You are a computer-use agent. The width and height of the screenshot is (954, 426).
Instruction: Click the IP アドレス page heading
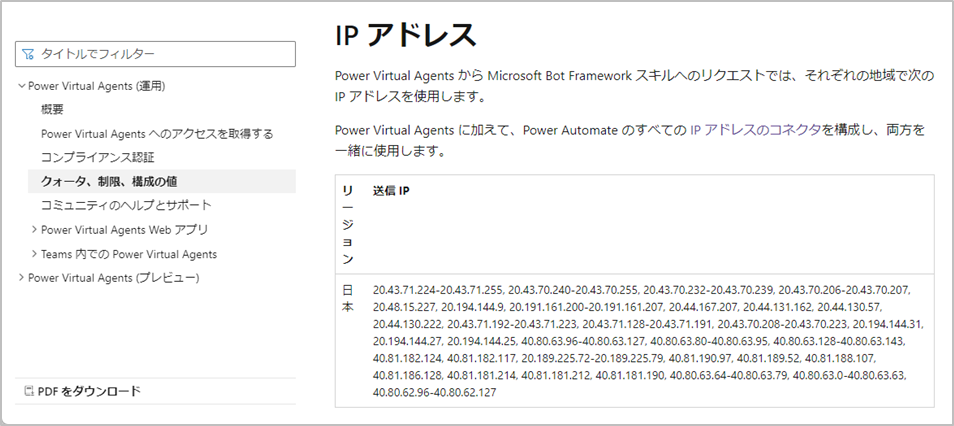[405, 36]
